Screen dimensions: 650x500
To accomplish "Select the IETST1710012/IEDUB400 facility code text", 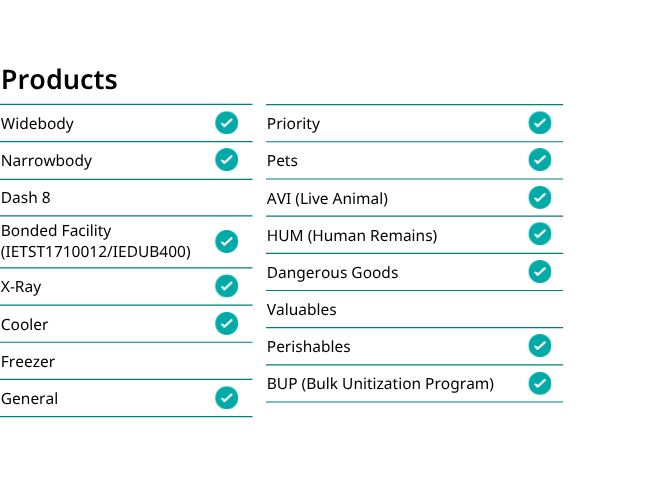I will [x=96, y=252].
